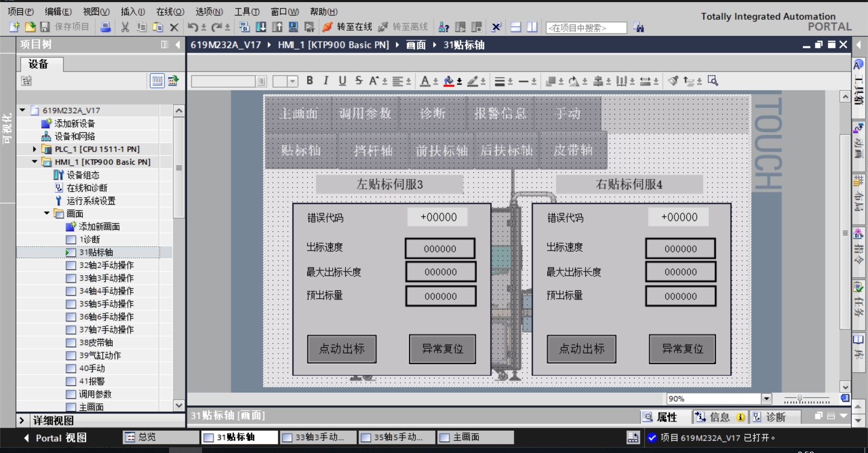868x453 pixels.
Task: Open the 在线(O) menu
Action: [170, 12]
